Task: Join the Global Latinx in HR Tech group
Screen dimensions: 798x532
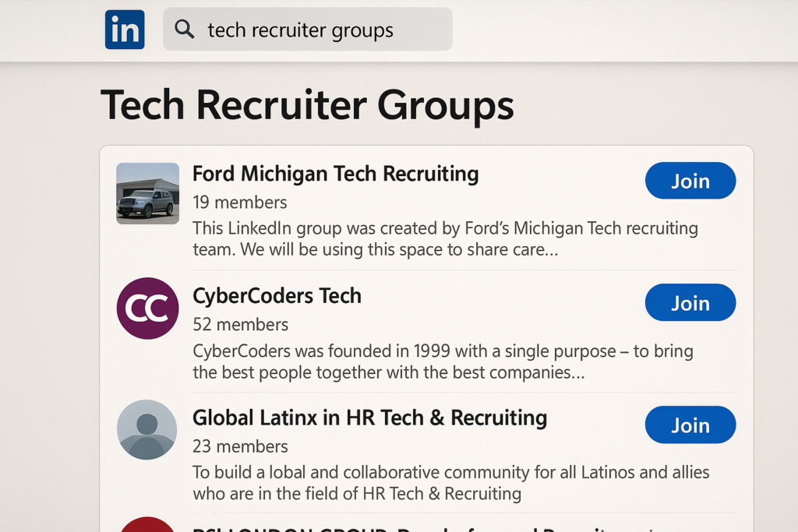Action: 690,425
